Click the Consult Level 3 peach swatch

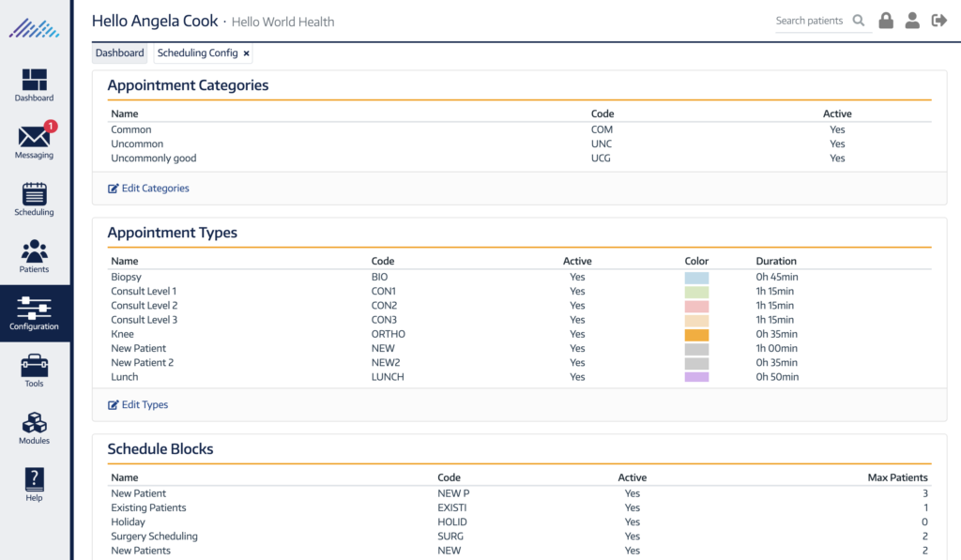[x=696, y=321]
